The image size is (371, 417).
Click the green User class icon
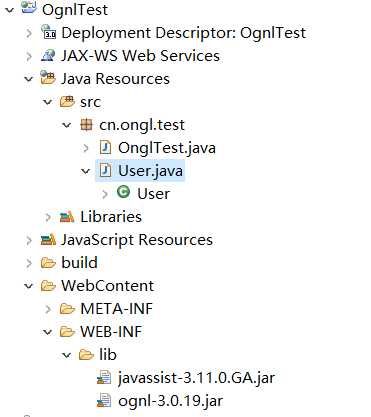coord(123,192)
